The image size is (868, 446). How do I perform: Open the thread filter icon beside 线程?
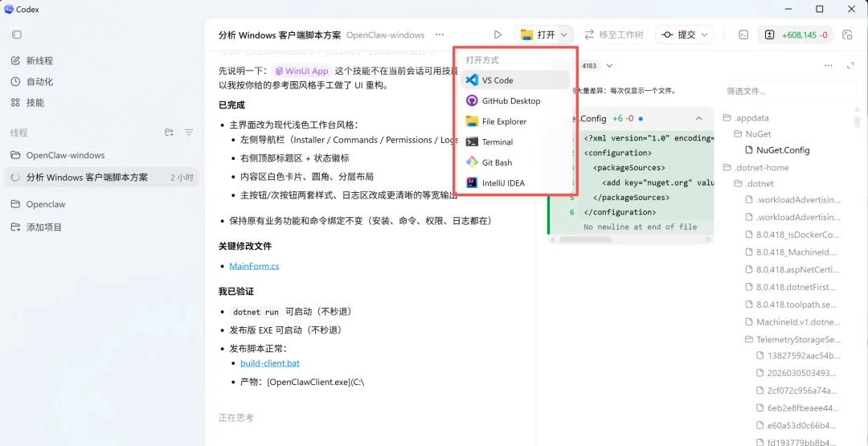(x=189, y=133)
